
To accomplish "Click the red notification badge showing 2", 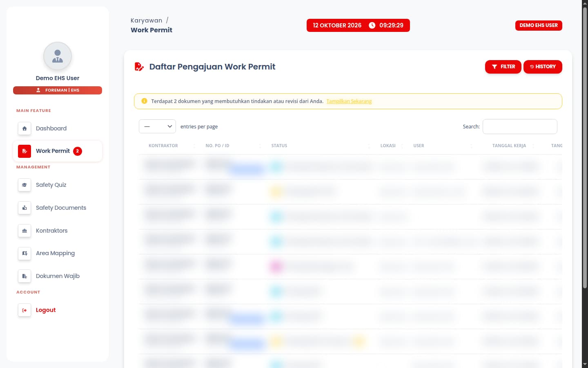I will click(x=78, y=151).
